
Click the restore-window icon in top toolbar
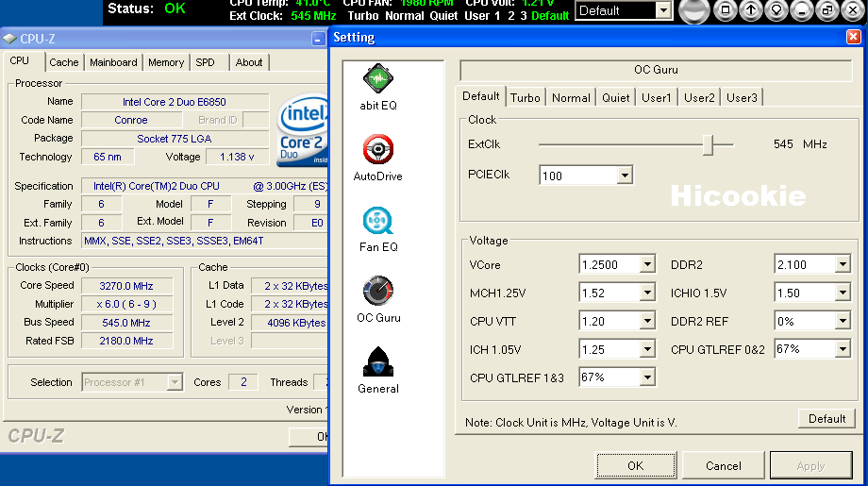[x=827, y=10]
